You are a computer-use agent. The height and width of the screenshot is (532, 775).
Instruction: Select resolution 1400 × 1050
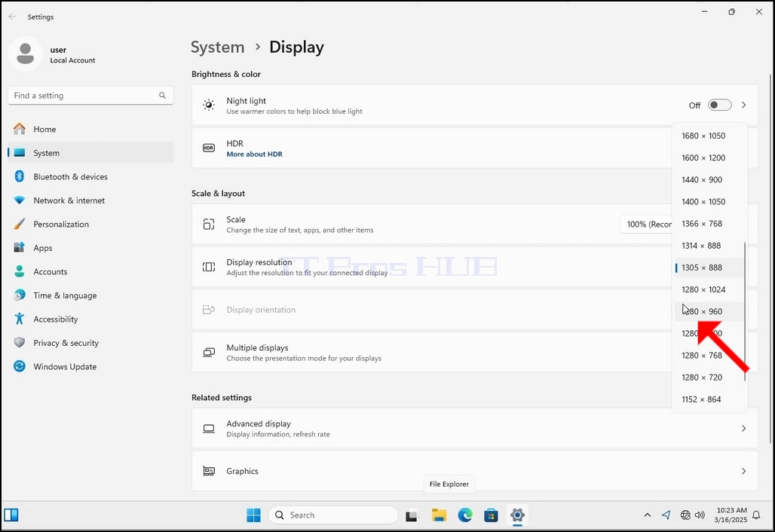click(x=709, y=201)
